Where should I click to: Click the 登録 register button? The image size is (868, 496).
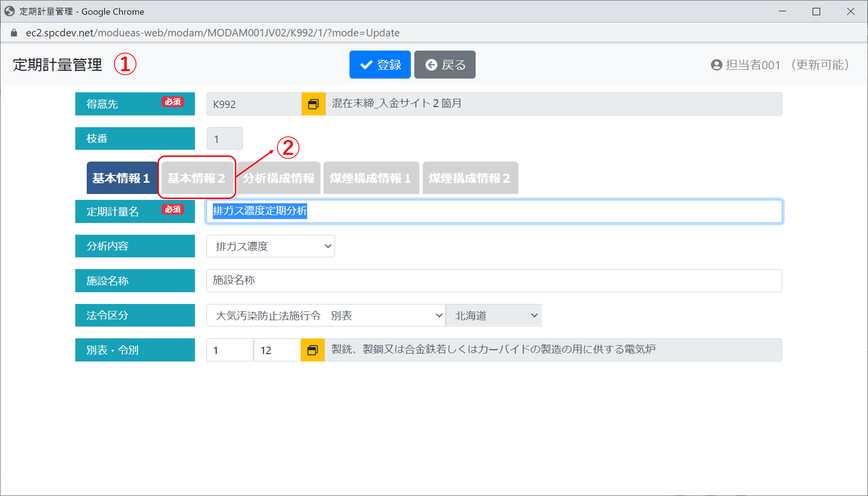pyautogui.click(x=380, y=65)
